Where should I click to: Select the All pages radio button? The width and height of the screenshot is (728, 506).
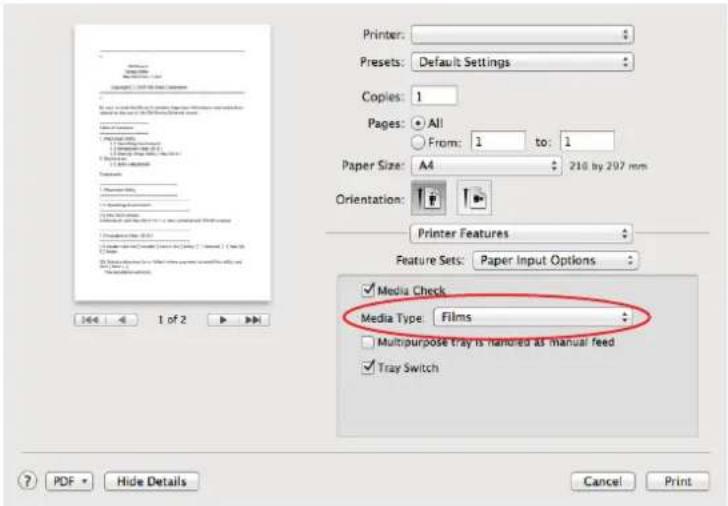tap(418, 123)
